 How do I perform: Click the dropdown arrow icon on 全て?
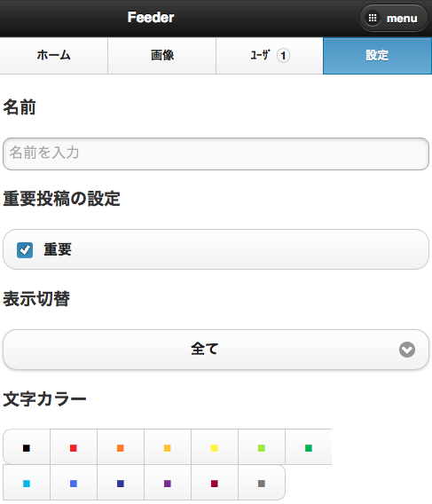click(x=407, y=350)
